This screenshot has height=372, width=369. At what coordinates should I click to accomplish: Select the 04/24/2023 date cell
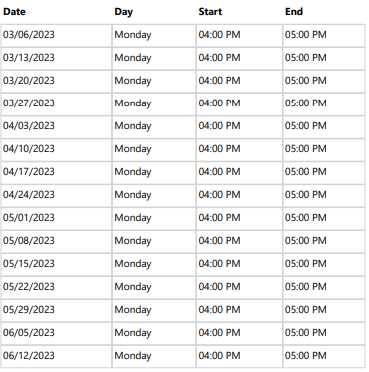(56, 196)
